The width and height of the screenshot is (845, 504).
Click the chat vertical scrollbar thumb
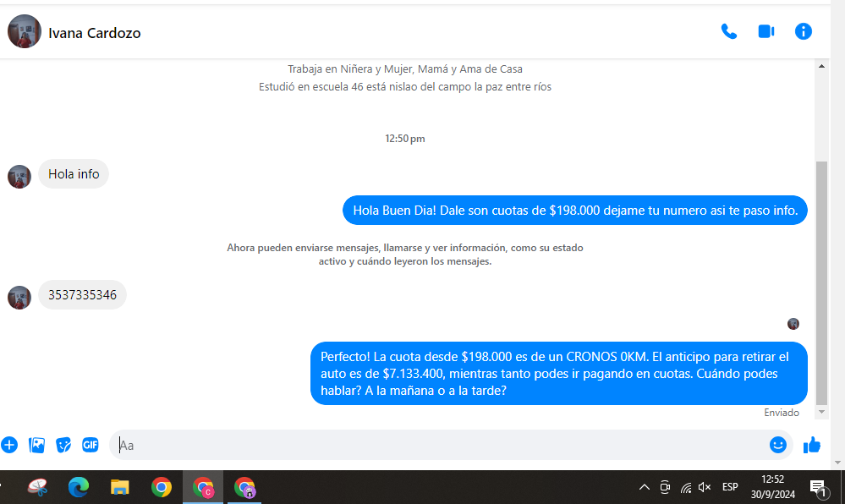coord(821,283)
